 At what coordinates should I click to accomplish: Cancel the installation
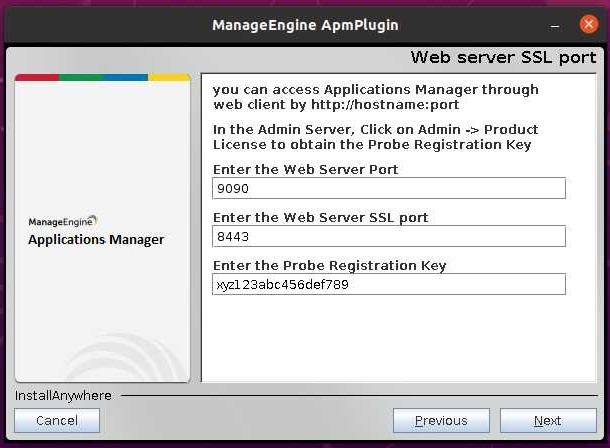click(x=57, y=421)
